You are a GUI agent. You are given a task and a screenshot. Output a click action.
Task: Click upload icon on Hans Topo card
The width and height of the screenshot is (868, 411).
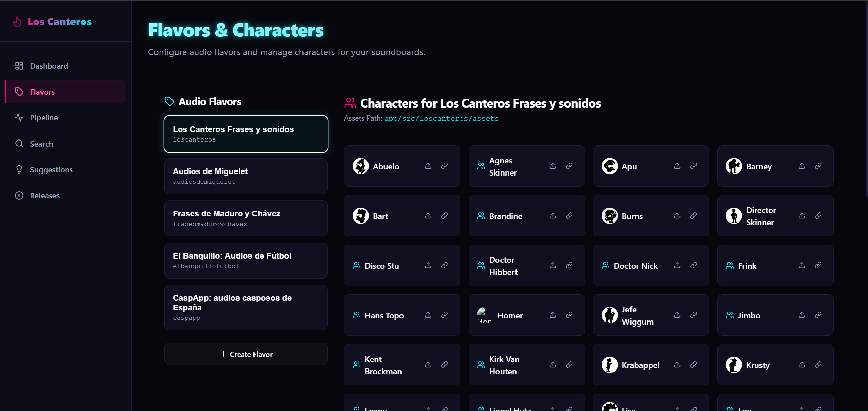(x=428, y=315)
